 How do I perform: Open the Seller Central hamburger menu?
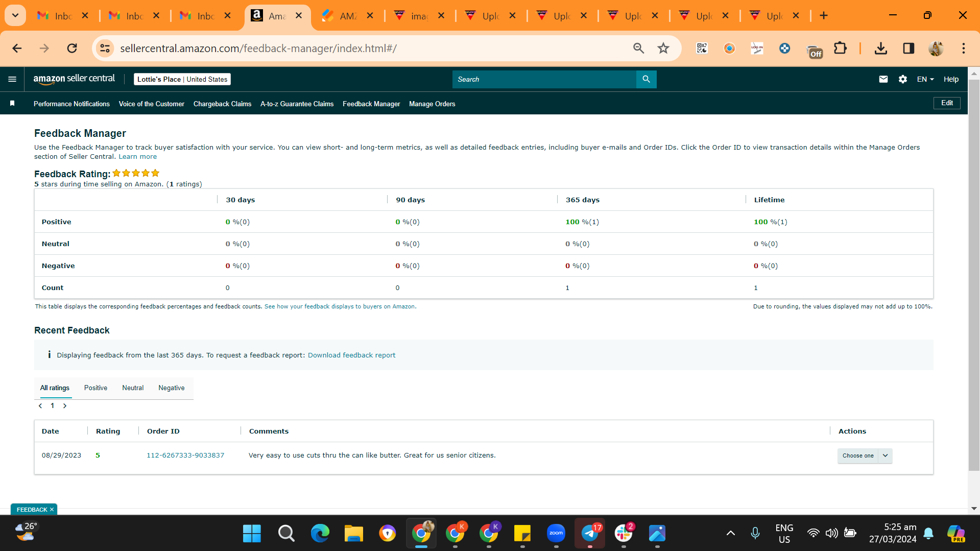click(x=12, y=79)
